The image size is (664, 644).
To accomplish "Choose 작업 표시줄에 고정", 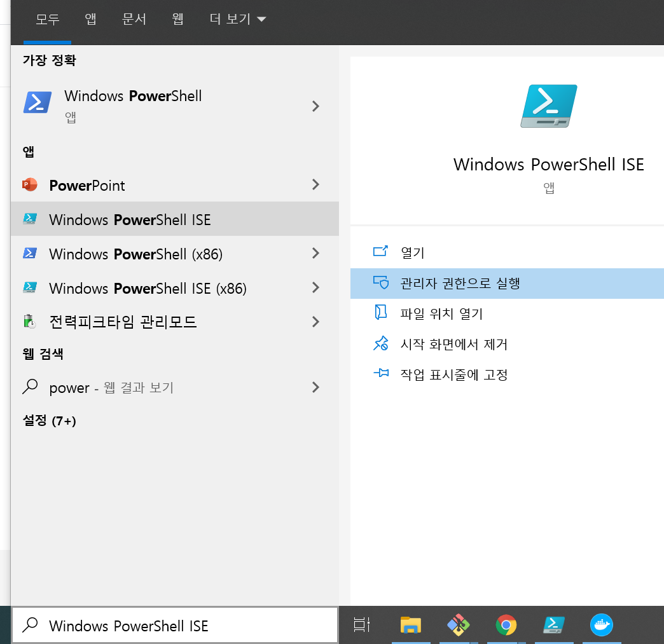I will pyautogui.click(x=507, y=374).
